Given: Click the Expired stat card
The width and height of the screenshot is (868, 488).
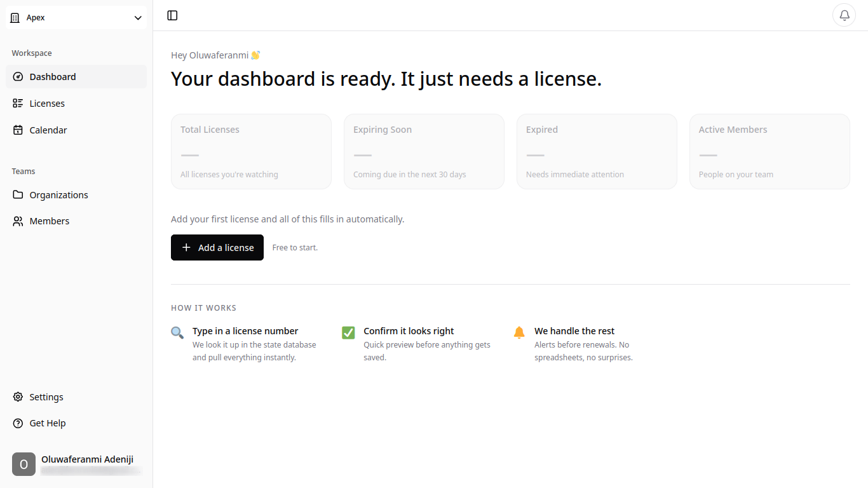Looking at the screenshot, I should [x=597, y=151].
